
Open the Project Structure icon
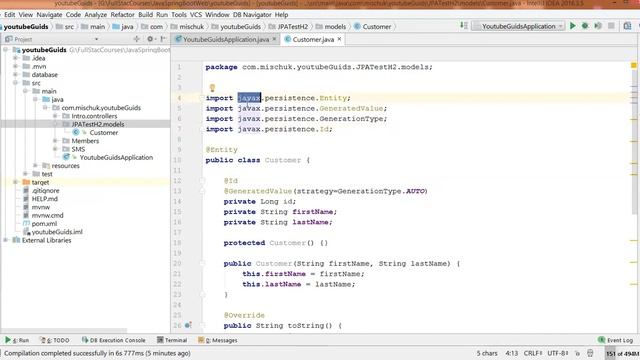point(627,26)
